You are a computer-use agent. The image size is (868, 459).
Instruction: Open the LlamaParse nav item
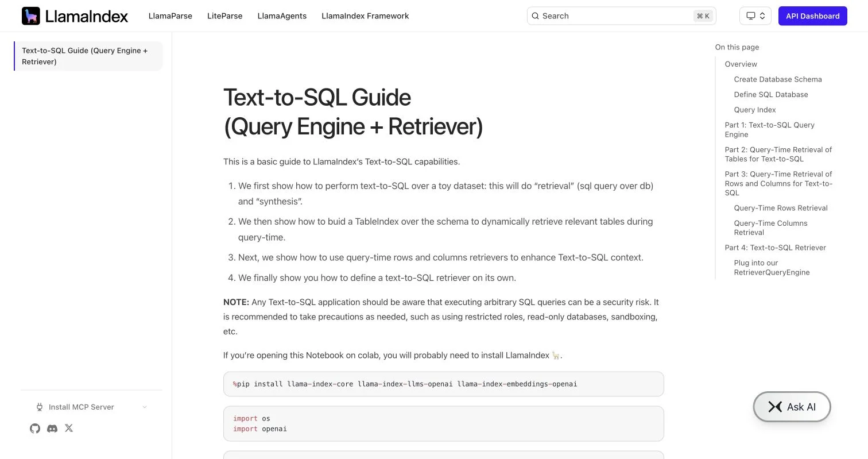point(170,16)
